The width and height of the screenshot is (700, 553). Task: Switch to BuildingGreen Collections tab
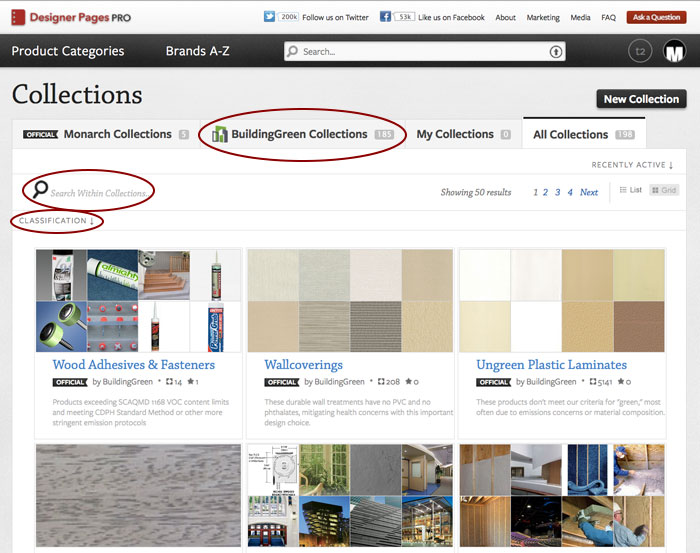coord(303,134)
